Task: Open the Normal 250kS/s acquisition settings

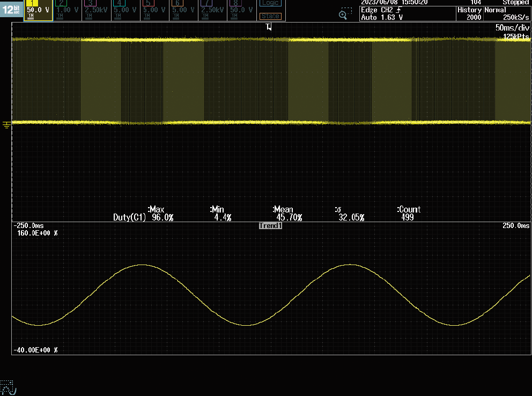Action: 507,13
